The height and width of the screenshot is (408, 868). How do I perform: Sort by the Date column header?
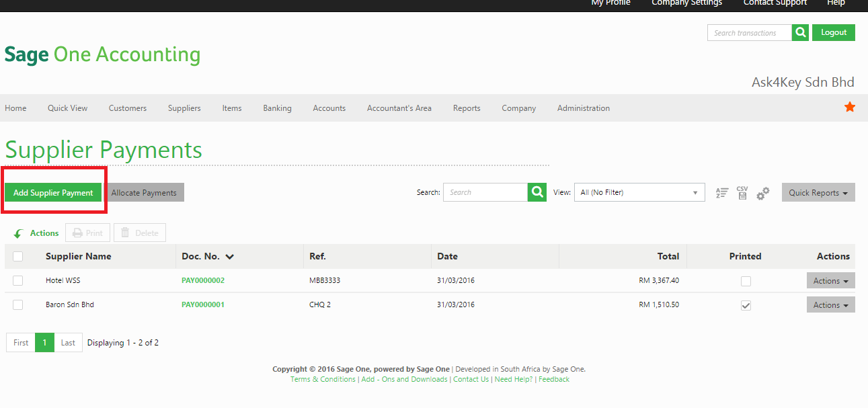click(447, 256)
